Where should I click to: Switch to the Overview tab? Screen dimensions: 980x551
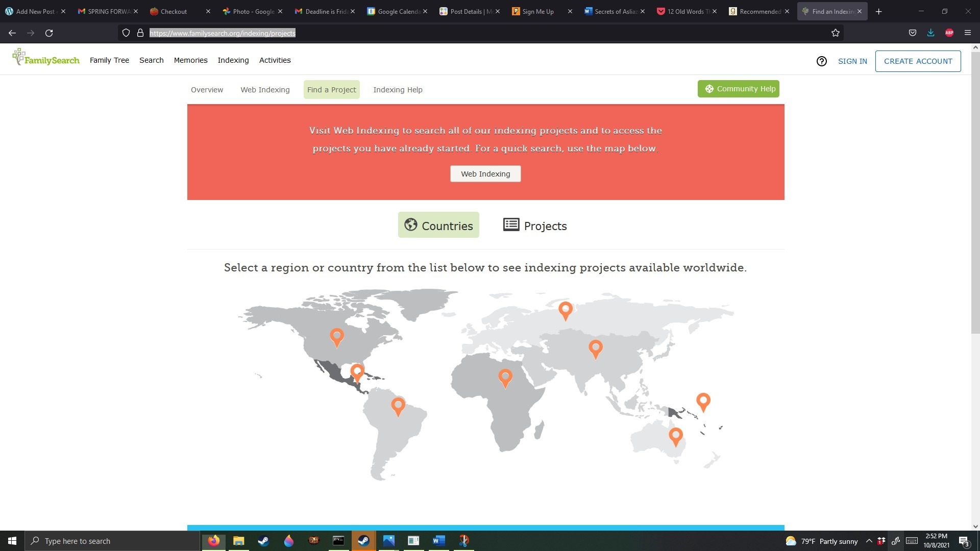207,90
